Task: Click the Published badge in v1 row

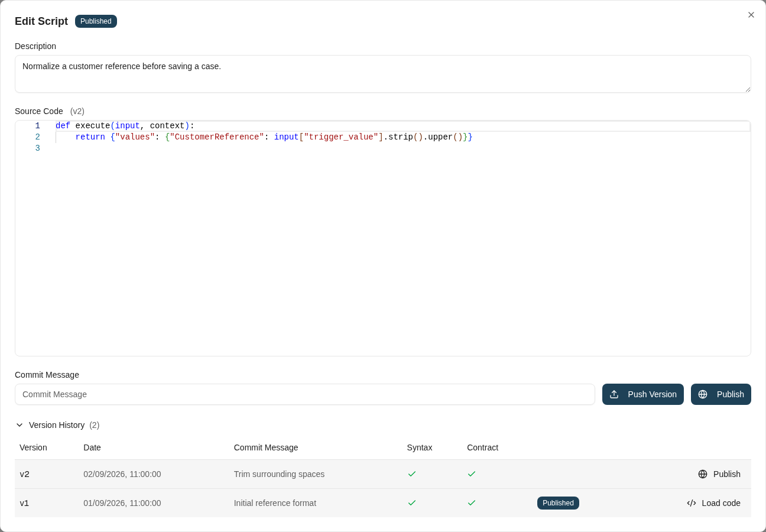Action: [x=558, y=503]
